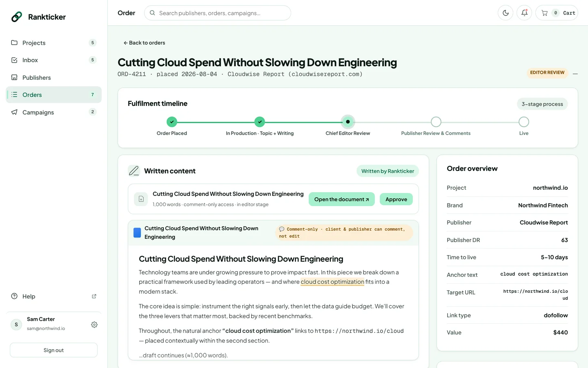Image resolution: width=588 pixels, height=368 pixels.
Task: Click the In Production timeline step marker
Action: pos(260,122)
